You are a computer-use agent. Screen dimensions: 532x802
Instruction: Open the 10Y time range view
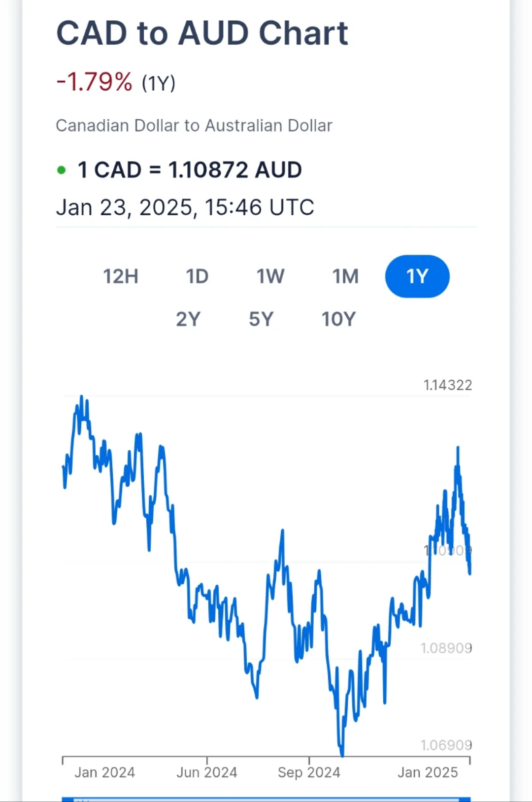coord(338,319)
